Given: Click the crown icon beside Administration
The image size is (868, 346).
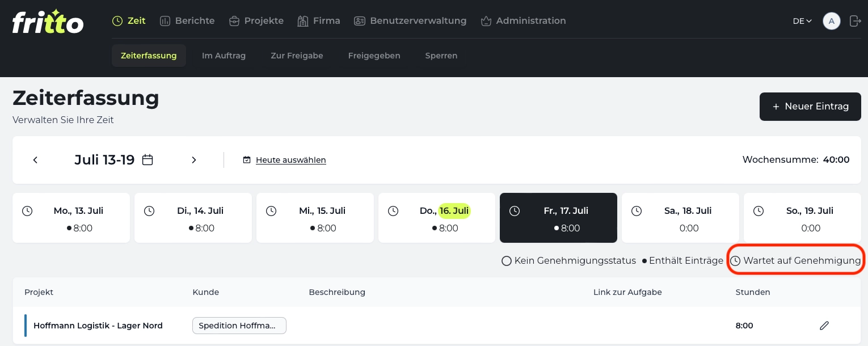Looking at the screenshot, I should point(486,21).
